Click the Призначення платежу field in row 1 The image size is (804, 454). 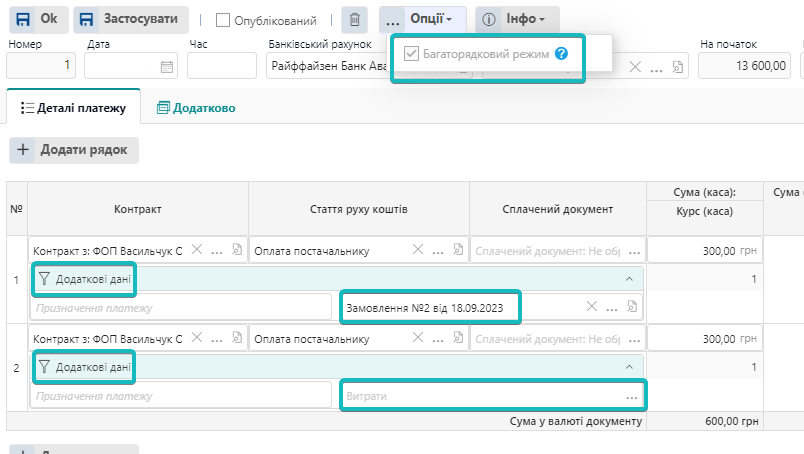click(182, 306)
